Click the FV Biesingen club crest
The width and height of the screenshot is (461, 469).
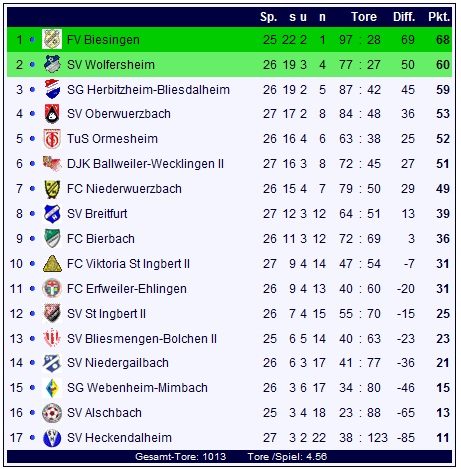[52, 39]
